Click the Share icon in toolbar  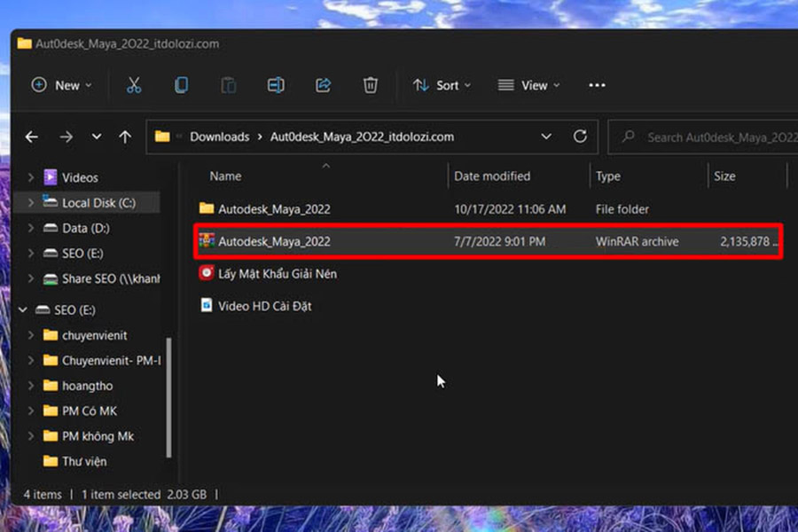(323, 85)
